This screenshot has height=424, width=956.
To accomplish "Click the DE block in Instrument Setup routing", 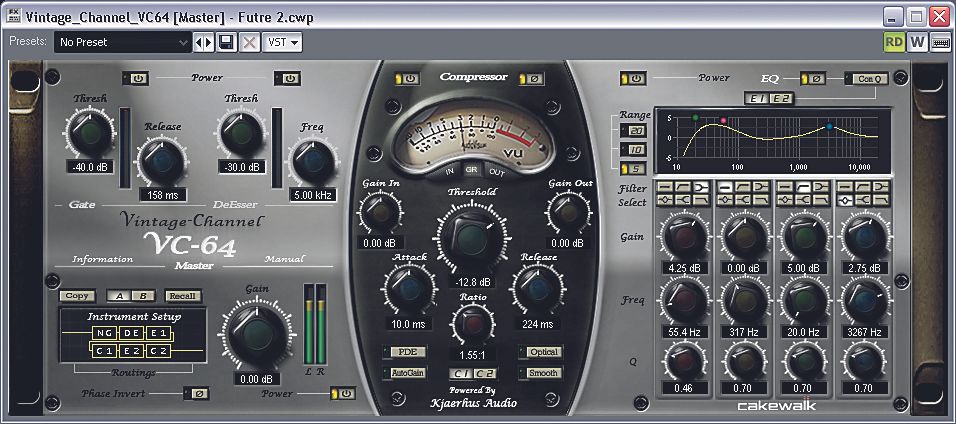I will 130,333.
